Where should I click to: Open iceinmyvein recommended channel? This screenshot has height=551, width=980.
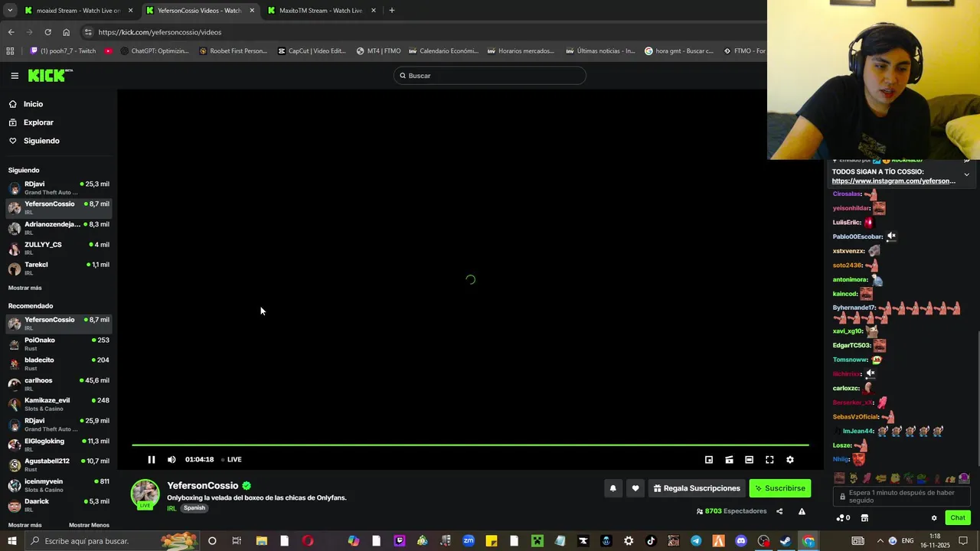pyautogui.click(x=58, y=485)
